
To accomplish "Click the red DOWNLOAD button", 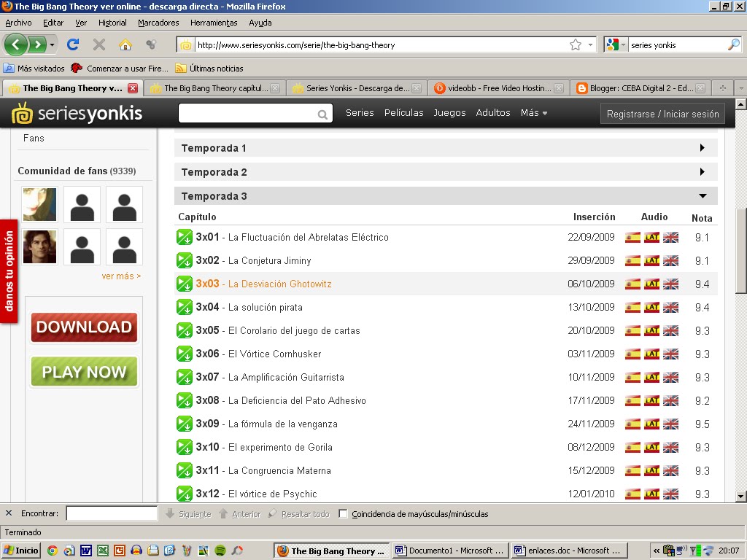I will 85,327.
